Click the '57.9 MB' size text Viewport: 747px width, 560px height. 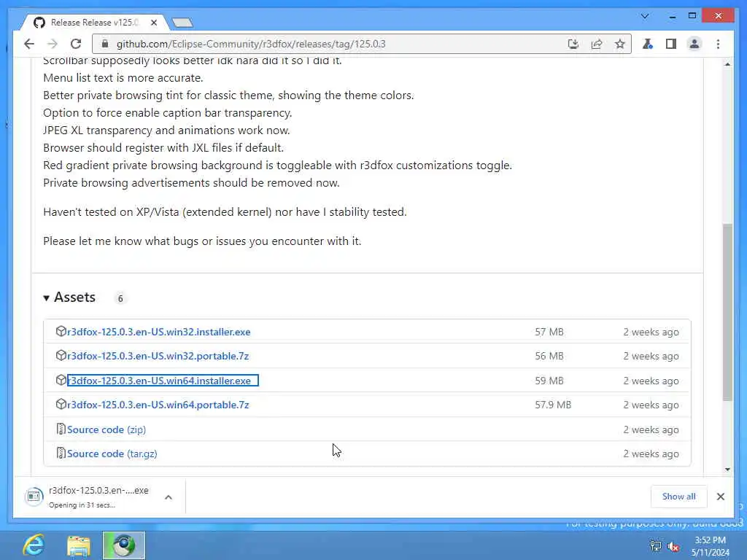coord(553,405)
